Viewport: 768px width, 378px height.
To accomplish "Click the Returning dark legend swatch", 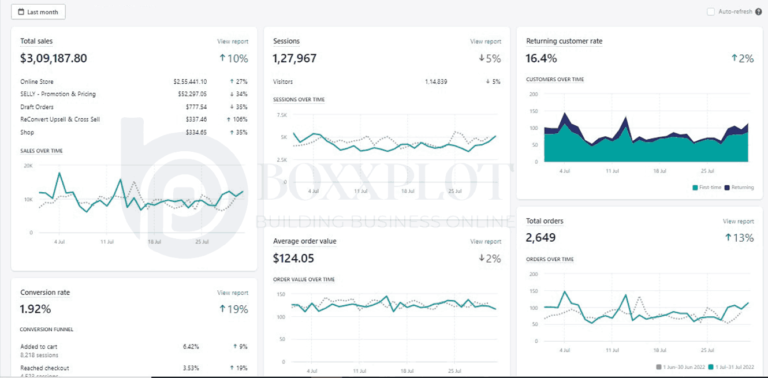I will (727, 188).
